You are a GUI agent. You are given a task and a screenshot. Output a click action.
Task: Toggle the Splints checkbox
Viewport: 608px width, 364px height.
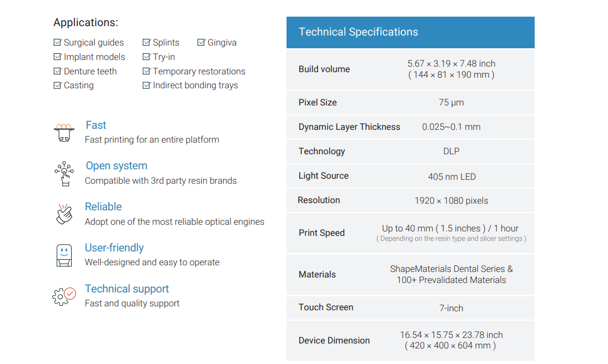coord(146,42)
